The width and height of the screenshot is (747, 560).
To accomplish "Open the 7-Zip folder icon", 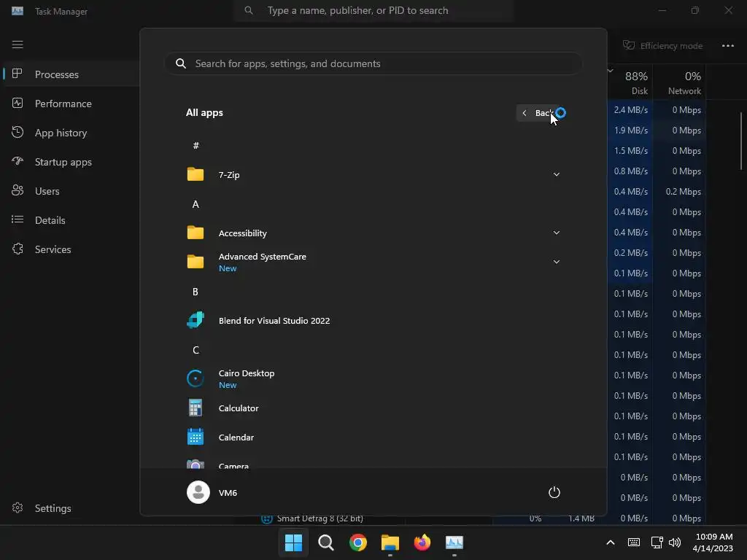I will coord(196,174).
